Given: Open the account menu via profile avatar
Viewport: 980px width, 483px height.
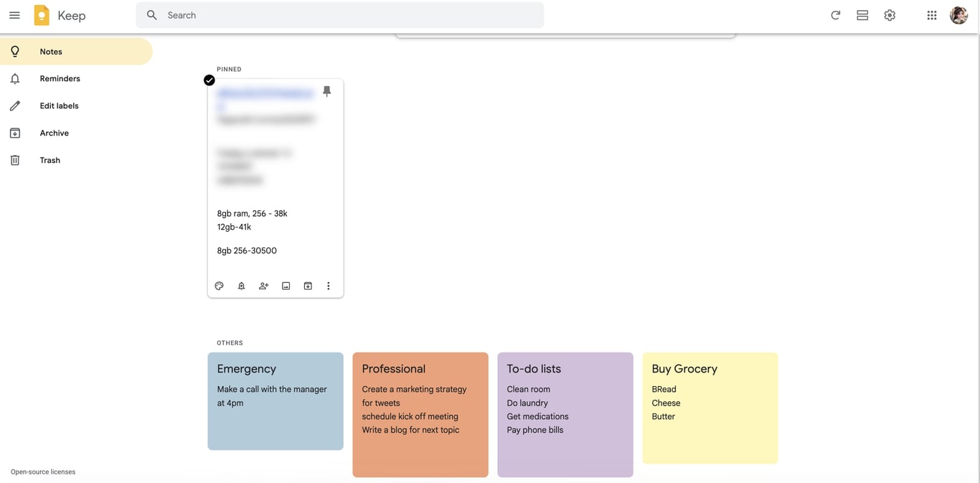Looking at the screenshot, I should coord(958,14).
